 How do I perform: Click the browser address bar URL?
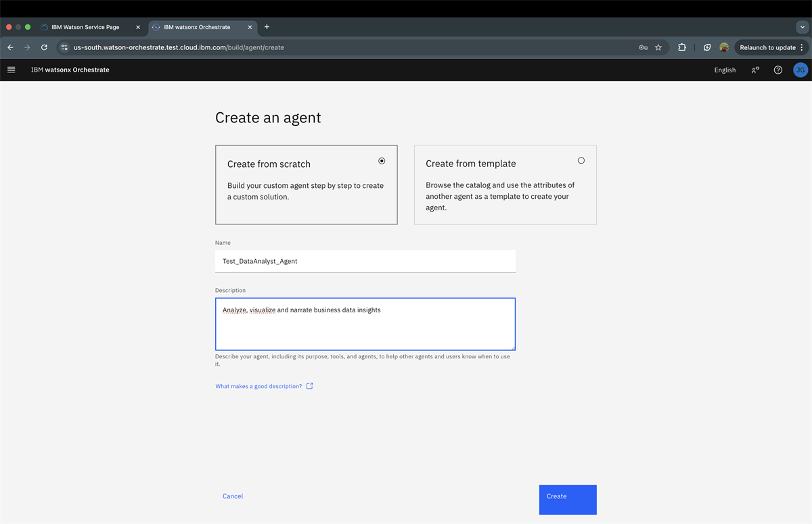(x=179, y=47)
